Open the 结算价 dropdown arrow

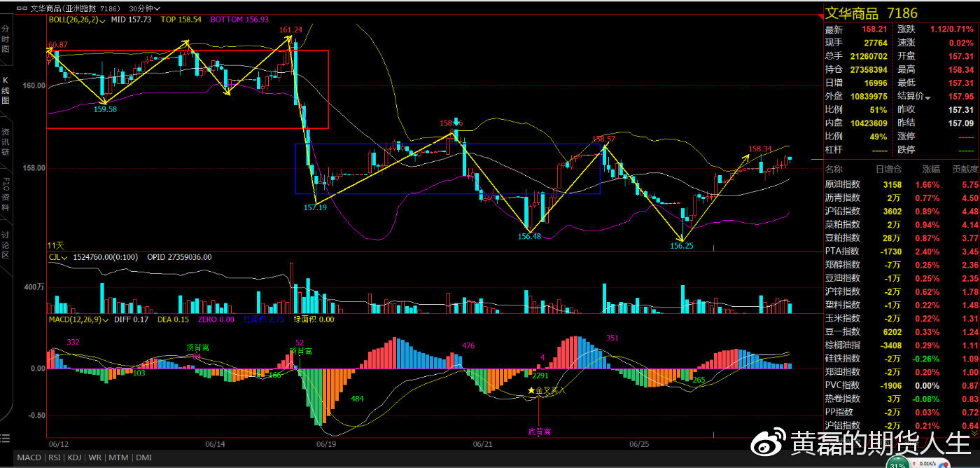click(x=928, y=97)
